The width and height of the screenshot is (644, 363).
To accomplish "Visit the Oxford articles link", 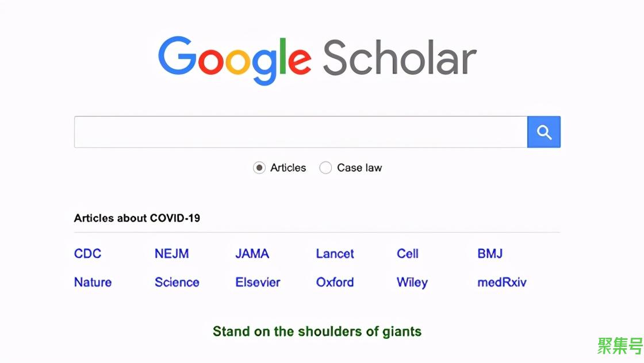I will click(335, 282).
